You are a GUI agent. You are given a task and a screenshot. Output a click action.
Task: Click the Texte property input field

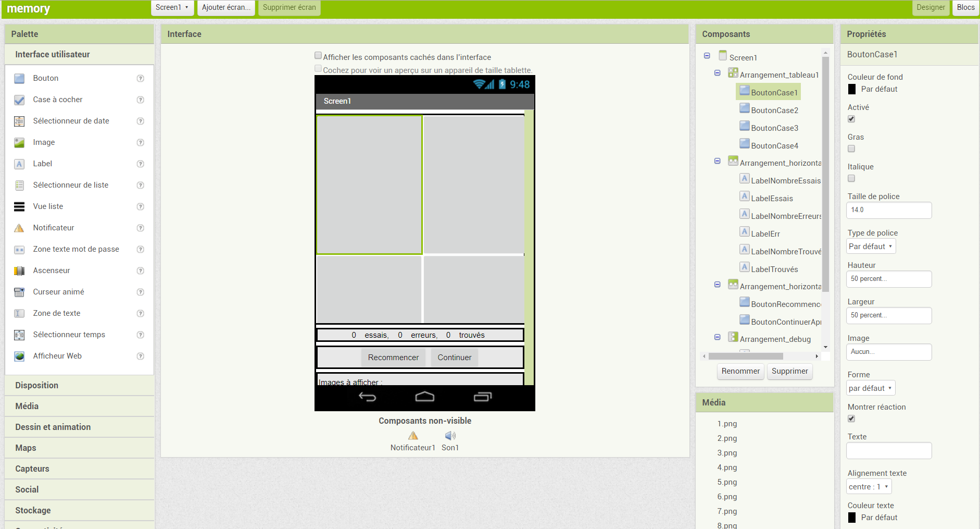point(889,450)
